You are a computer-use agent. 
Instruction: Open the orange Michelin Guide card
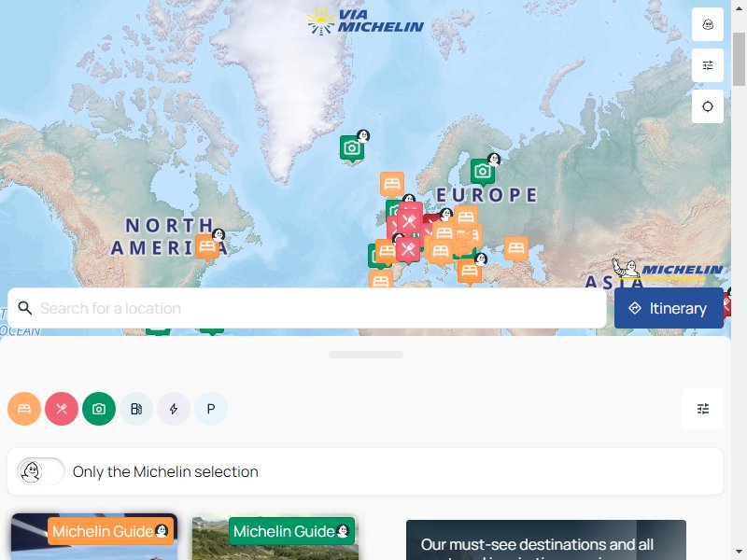pyautogui.click(x=94, y=537)
